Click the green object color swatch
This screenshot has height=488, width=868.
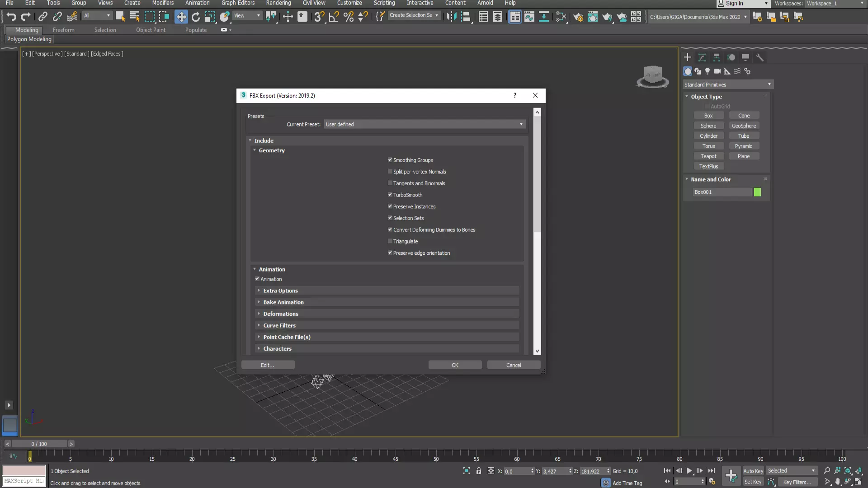[x=757, y=192]
